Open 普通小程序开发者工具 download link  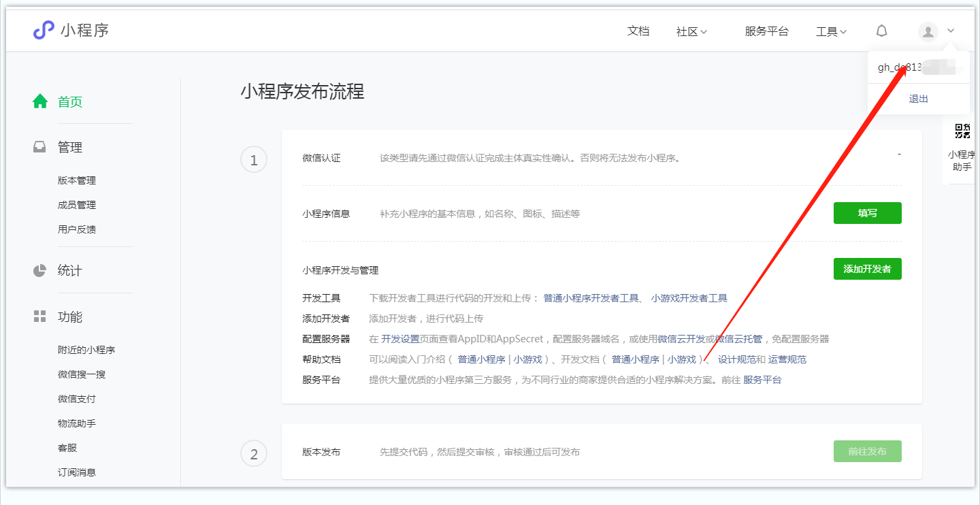click(x=591, y=298)
